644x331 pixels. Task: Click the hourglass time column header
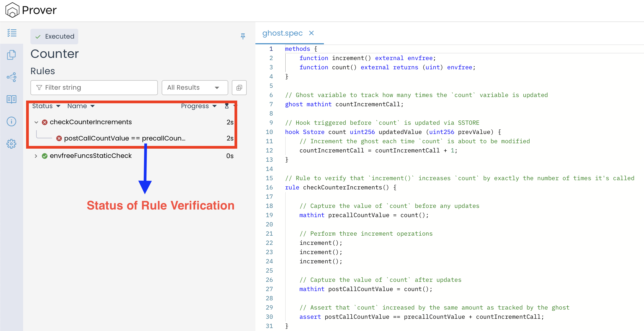(227, 106)
